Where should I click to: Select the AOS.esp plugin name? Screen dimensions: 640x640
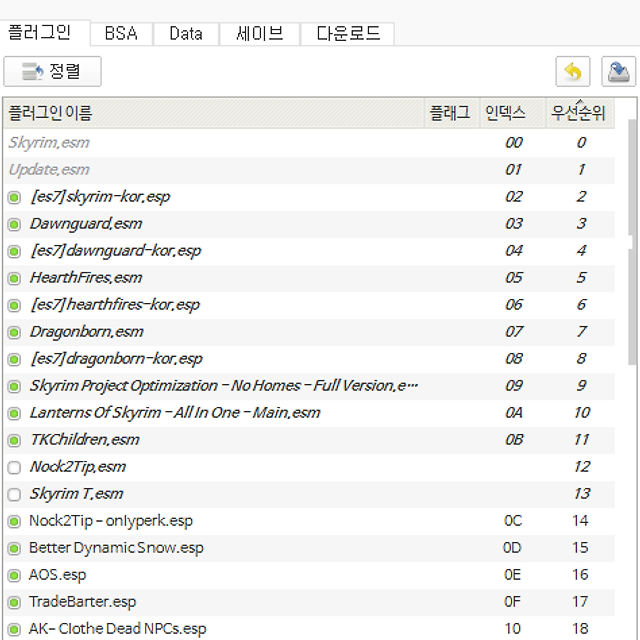58,575
